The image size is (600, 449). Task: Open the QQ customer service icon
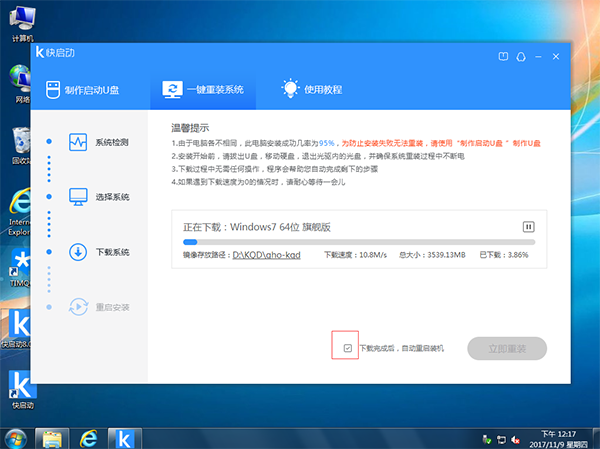pos(520,56)
